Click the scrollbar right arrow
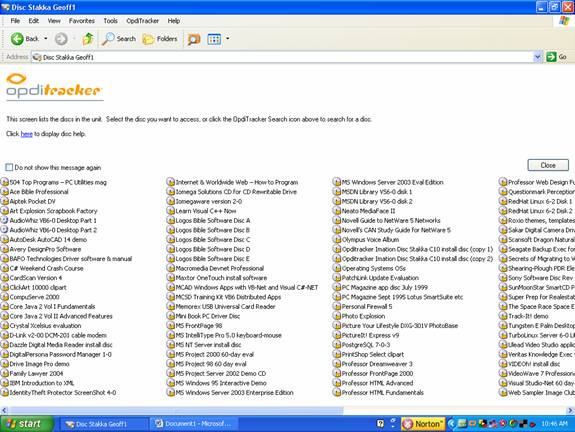 (571, 410)
